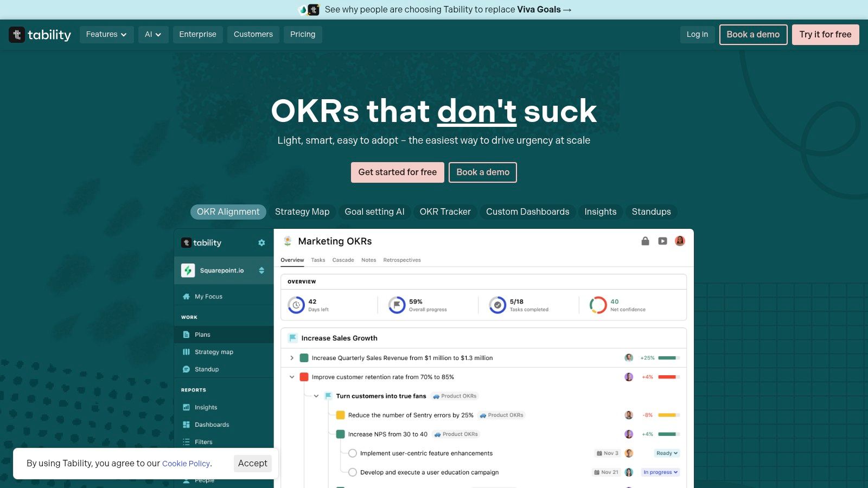Click the Viva Goals announcement banner text
The width and height of the screenshot is (868, 488).
click(448, 10)
